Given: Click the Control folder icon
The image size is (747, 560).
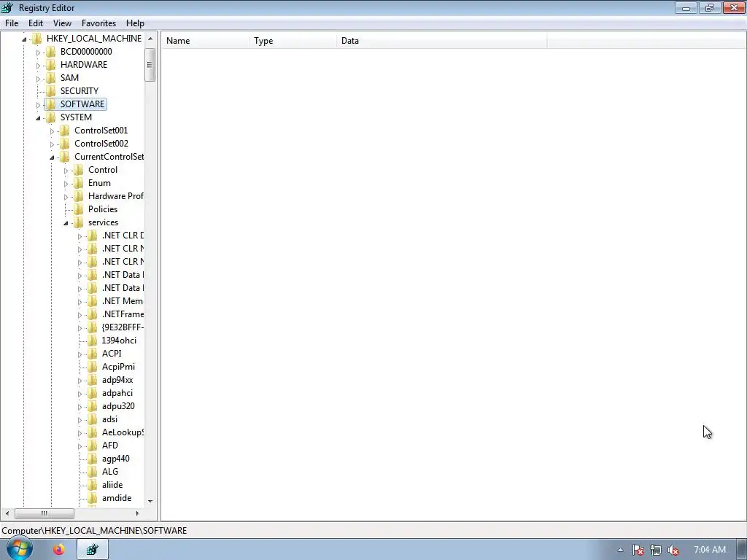Looking at the screenshot, I should (79, 169).
